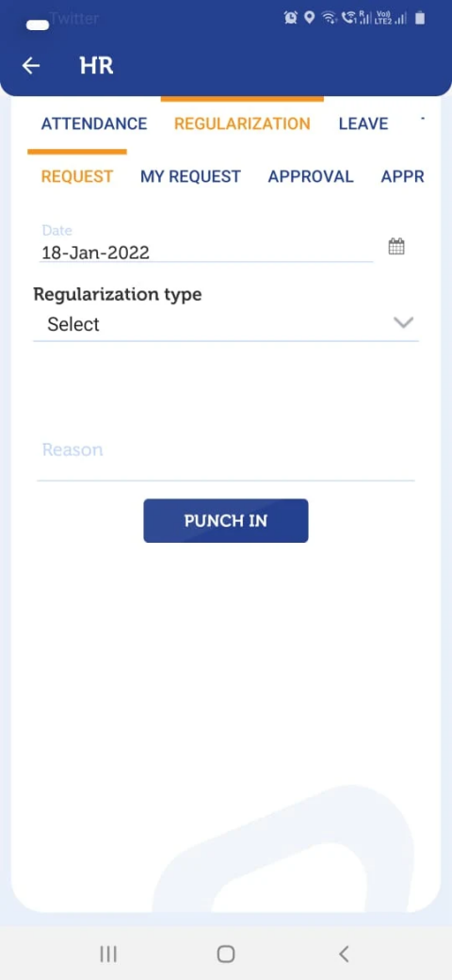452x980 pixels.
Task: Switch to the ATTENDANCE tab
Action: point(94,123)
